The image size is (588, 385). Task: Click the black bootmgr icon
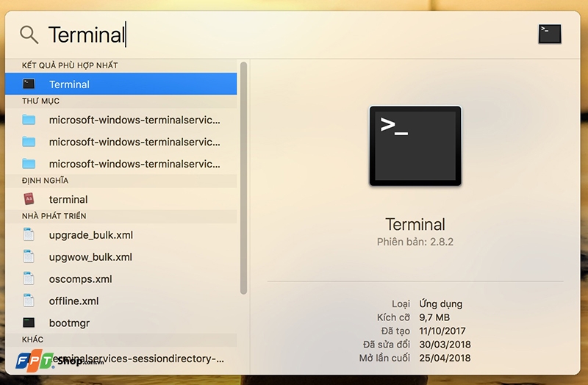[x=29, y=323]
